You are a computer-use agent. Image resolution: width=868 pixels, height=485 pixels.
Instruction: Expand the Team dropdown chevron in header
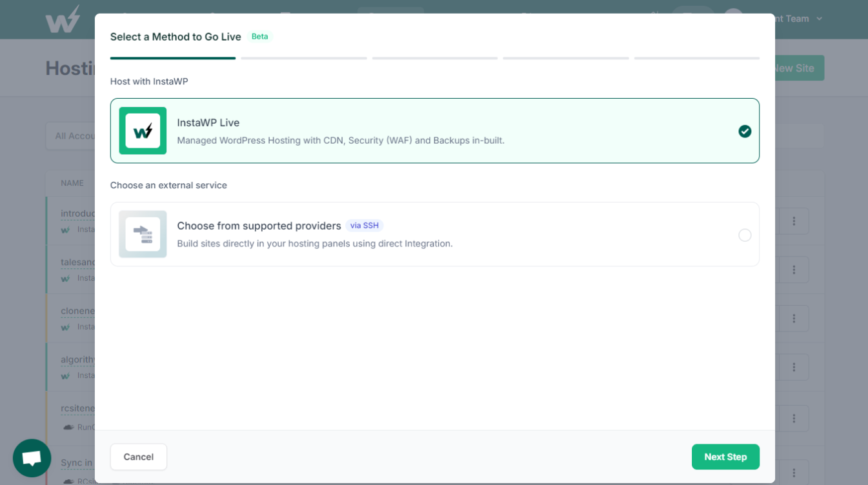pos(820,19)
